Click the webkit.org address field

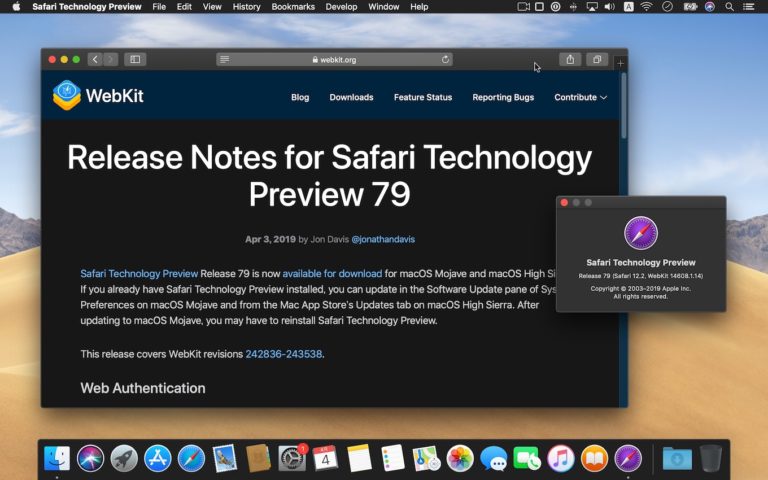[335, 60]
